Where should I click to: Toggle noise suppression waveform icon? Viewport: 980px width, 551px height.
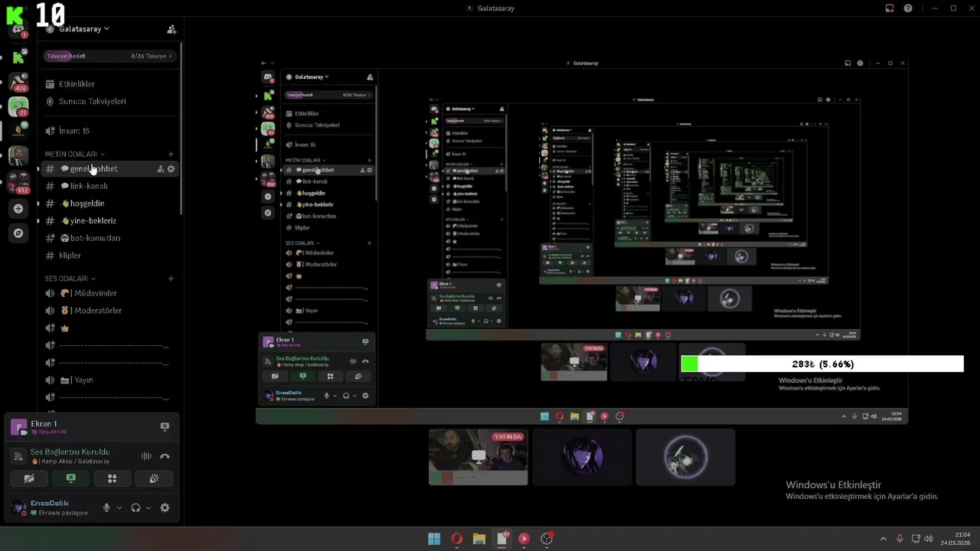point(146,456)
